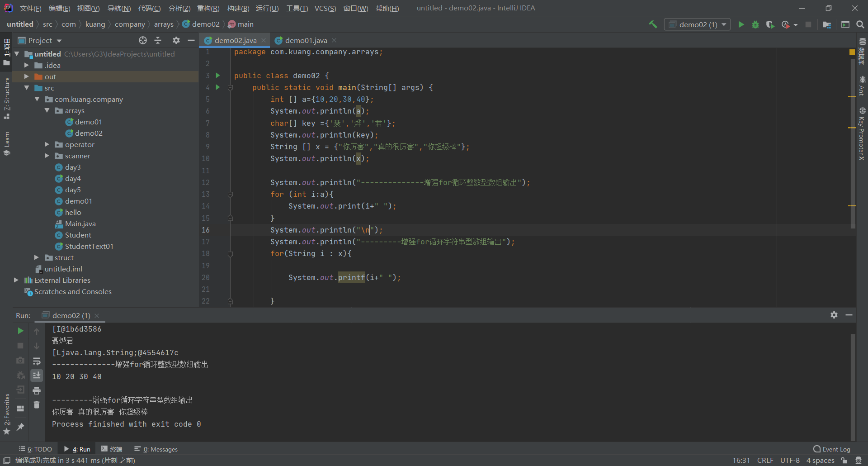
Task: Start debugging with the bug icon
Action: [x=755, y=24]
